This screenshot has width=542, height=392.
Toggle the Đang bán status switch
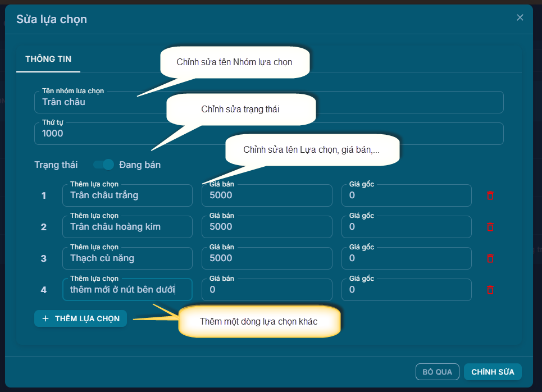click(x=103, y=165)
